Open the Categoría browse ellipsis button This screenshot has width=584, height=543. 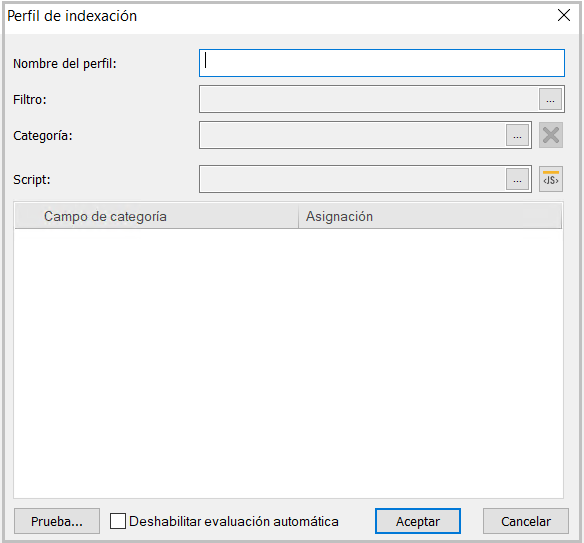pos(517,135)
